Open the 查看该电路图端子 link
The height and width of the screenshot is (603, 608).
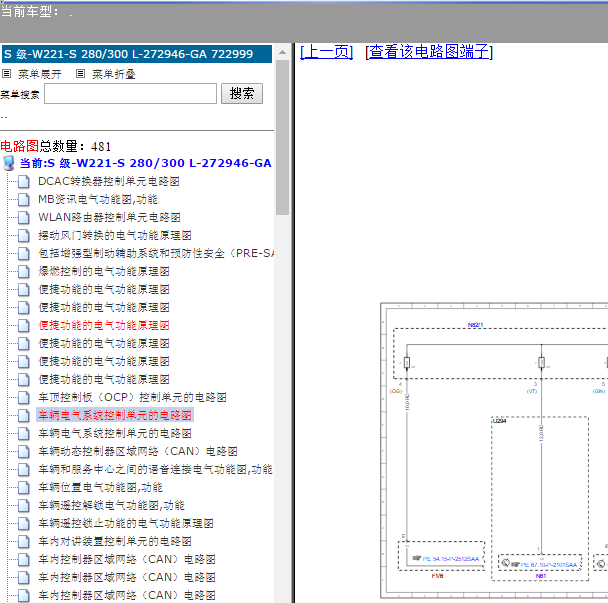pyautogui.click(x=429, y=52)
